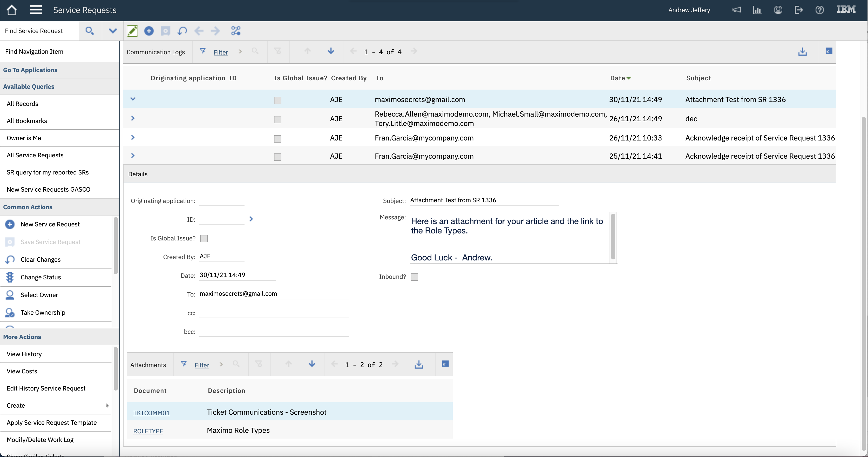The height and width of the screenshot is (457, 868).
Task: Check Global Issue box for 'dec' row
Action: pos(278,120)
